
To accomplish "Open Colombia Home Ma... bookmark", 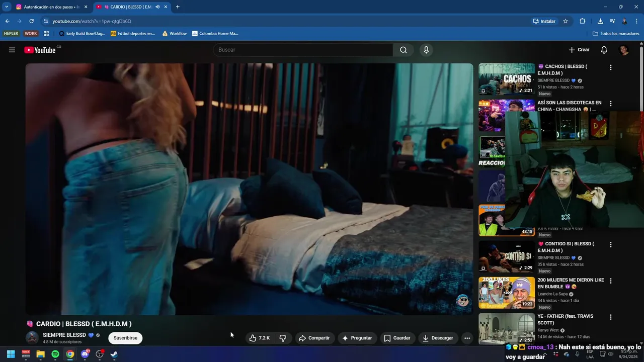I will pyautogui.click(x=215, y=34).
